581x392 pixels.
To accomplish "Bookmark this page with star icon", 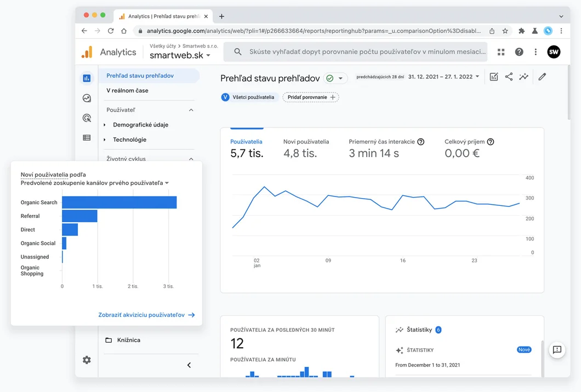I will (x=505, y=31).
